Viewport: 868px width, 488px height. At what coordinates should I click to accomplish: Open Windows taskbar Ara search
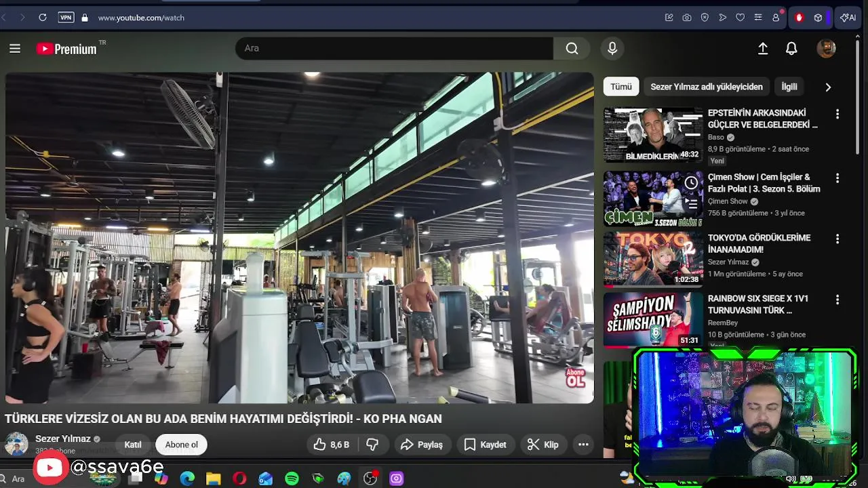pyautogui.click(x=18, y=479)
